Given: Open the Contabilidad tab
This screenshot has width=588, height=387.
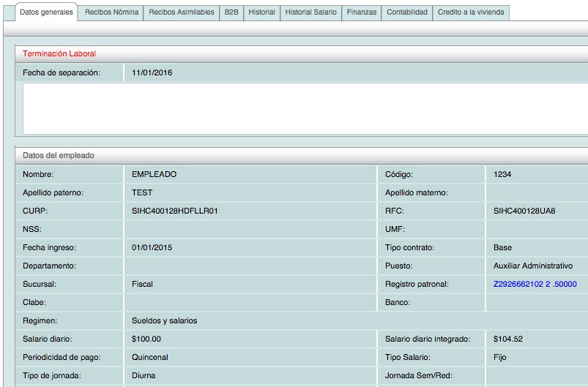Looking at the screenshot, I should pyautogui.click(x=406, y=12).
